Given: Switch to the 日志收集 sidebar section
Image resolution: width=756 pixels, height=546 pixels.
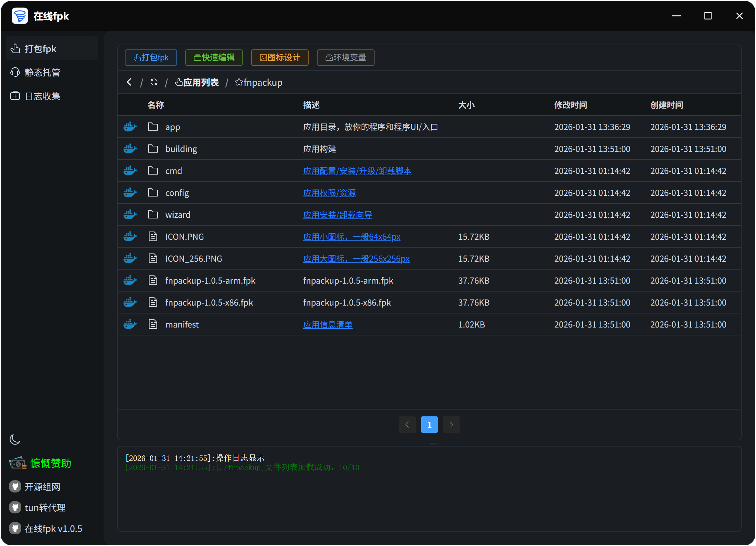Looking at the screenshot, I should 42,96.
